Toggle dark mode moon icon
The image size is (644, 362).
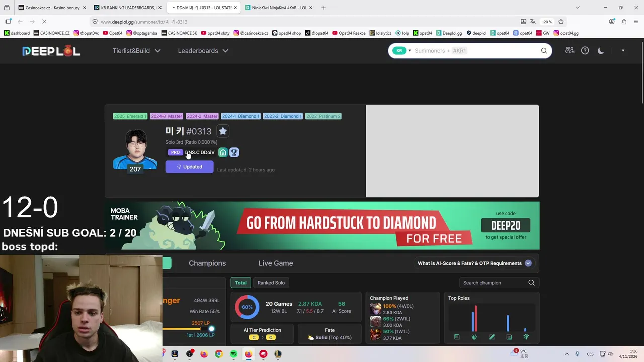601,51
